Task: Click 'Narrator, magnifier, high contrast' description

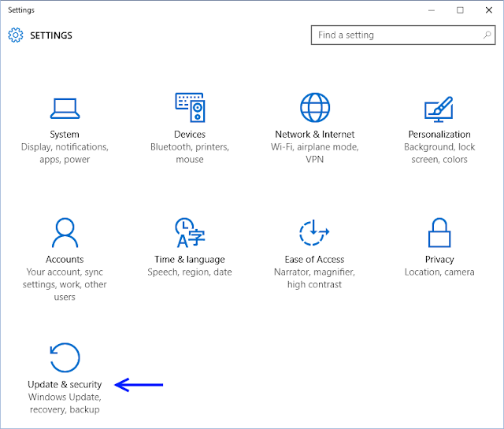Action: point(314,279)
